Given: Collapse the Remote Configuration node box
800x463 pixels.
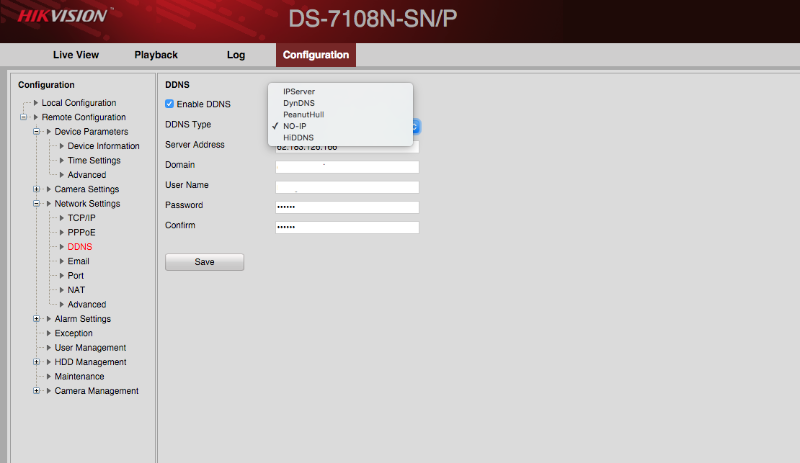Looking at the screenshot, I should click(x=23, y=117).
